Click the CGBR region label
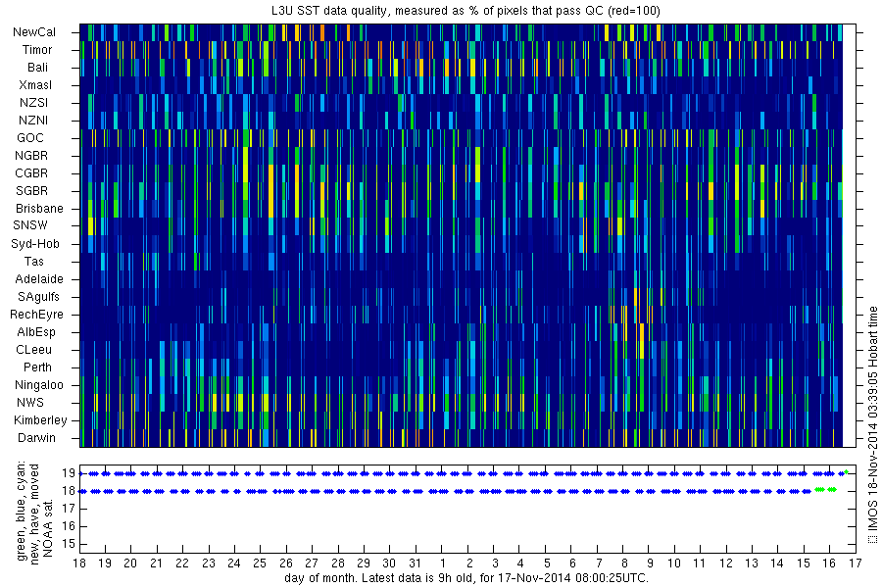882x588 pixels. click(x=31, y=173)
